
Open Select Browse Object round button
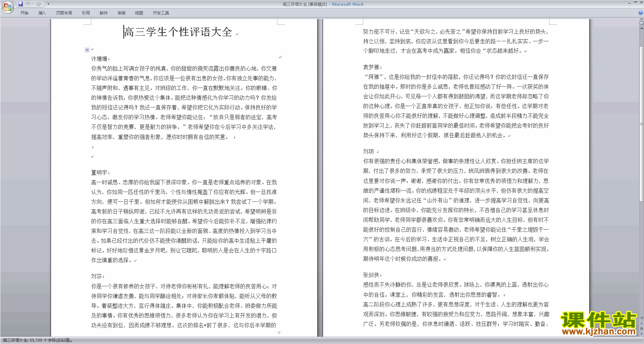tap(641, 328)
